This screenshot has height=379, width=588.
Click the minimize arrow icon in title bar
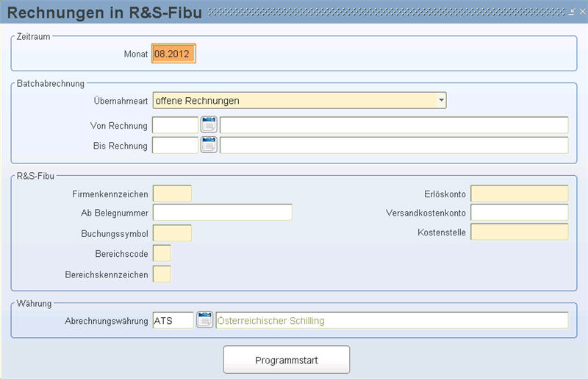click(x=572, y=12)
